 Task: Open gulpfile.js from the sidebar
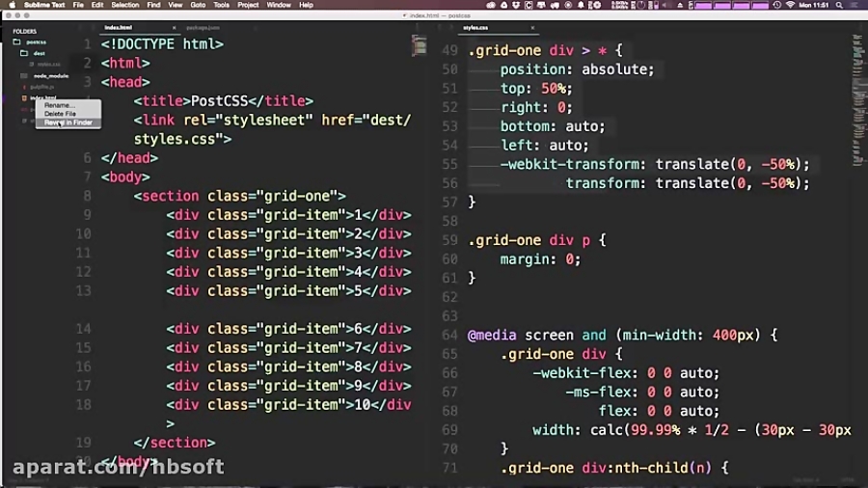click(42, 87)
